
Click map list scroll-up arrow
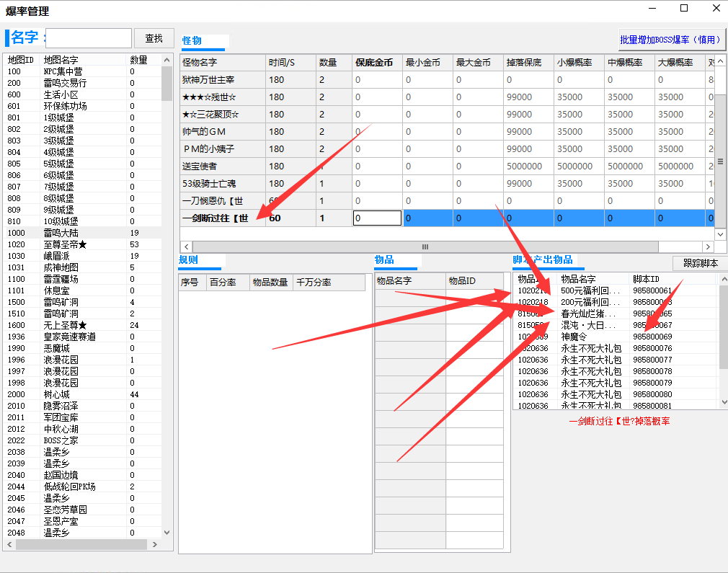167,61
